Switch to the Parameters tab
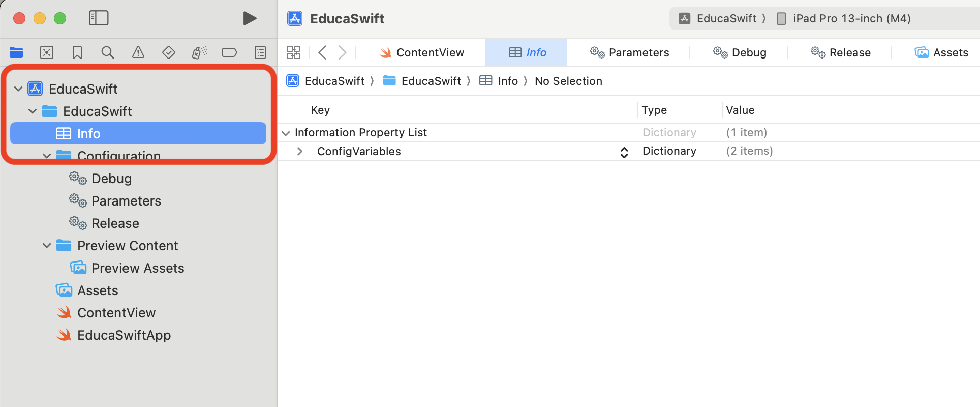Viewport: 980px width, 407px height. pos(629,52)
